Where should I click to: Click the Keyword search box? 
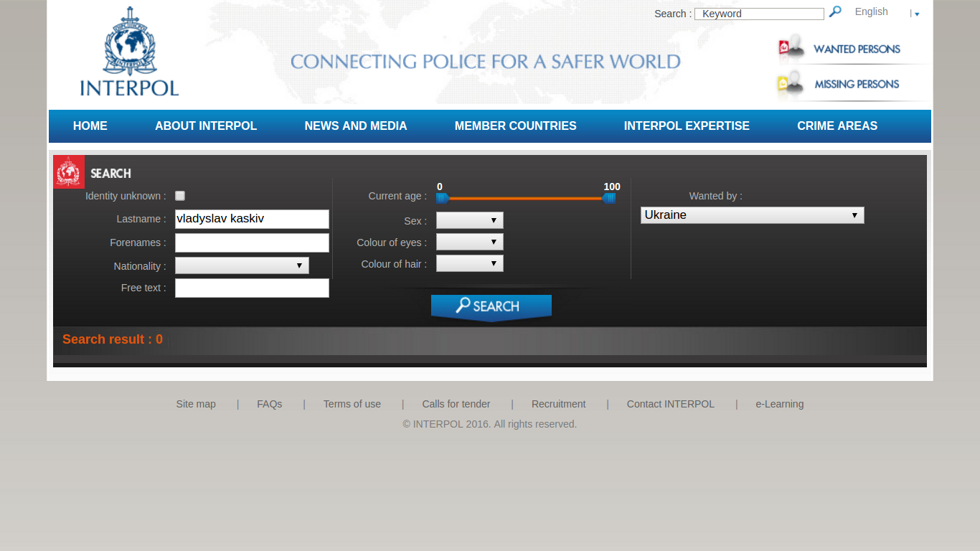coord(759,14)
